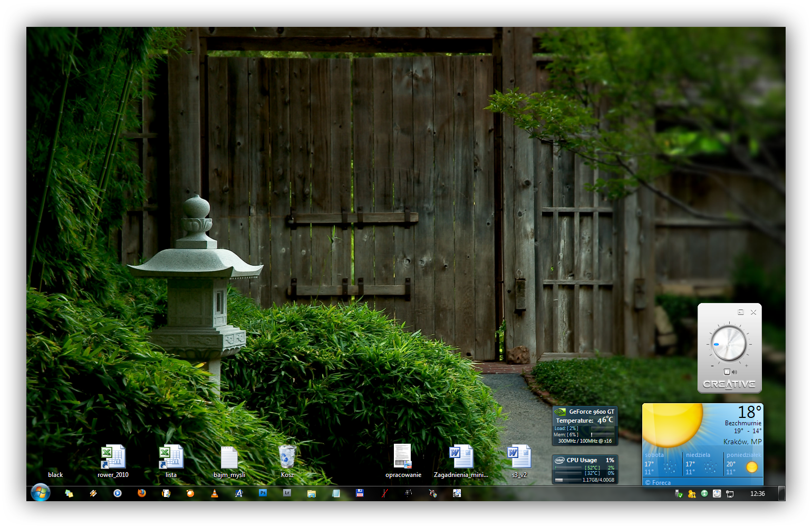Toggle mute on the Creative volume gadget
The image size is (812, 527).
(x=728, y=372)
